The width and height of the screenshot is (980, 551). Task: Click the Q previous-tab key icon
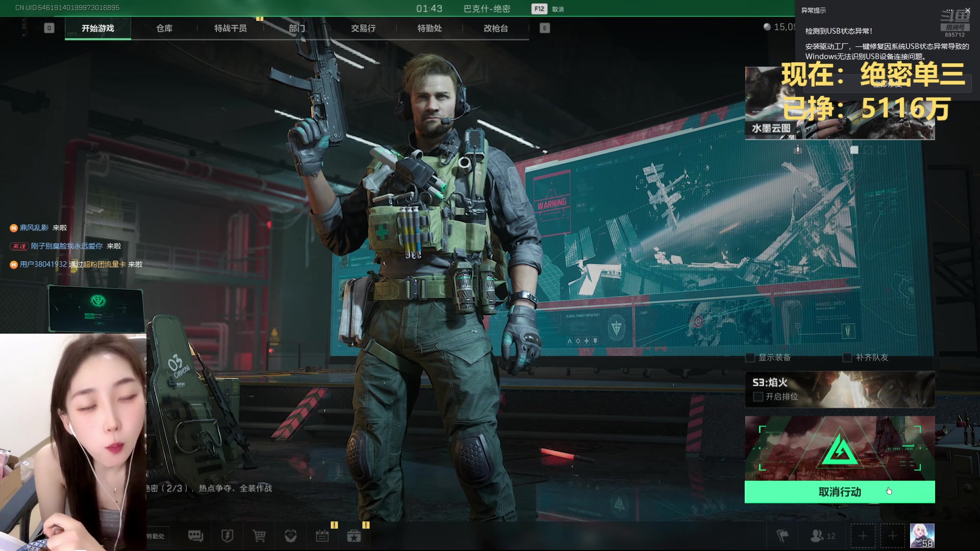click(49, 28)
